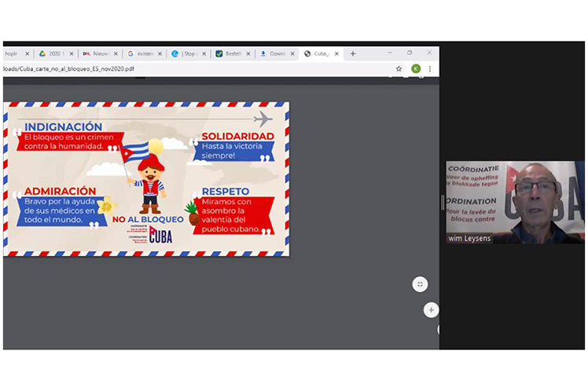588x391 pixels.
Task: Open a new browser tab
Action: pos(352,53)
